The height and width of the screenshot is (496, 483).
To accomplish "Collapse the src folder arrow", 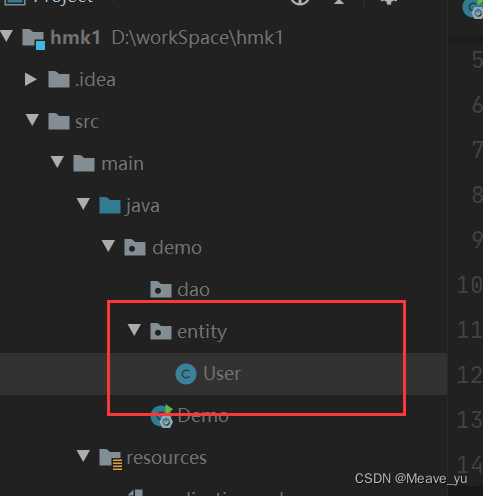I will (x=32, y=119).
